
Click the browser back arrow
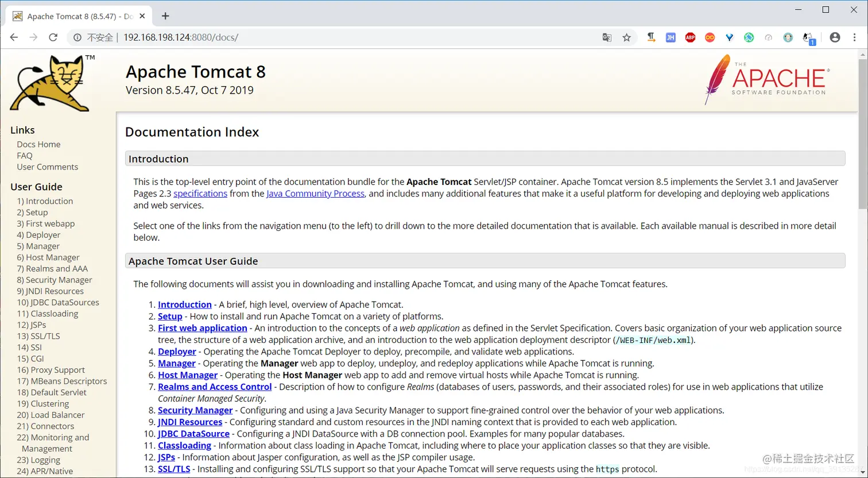click(14, 37)
